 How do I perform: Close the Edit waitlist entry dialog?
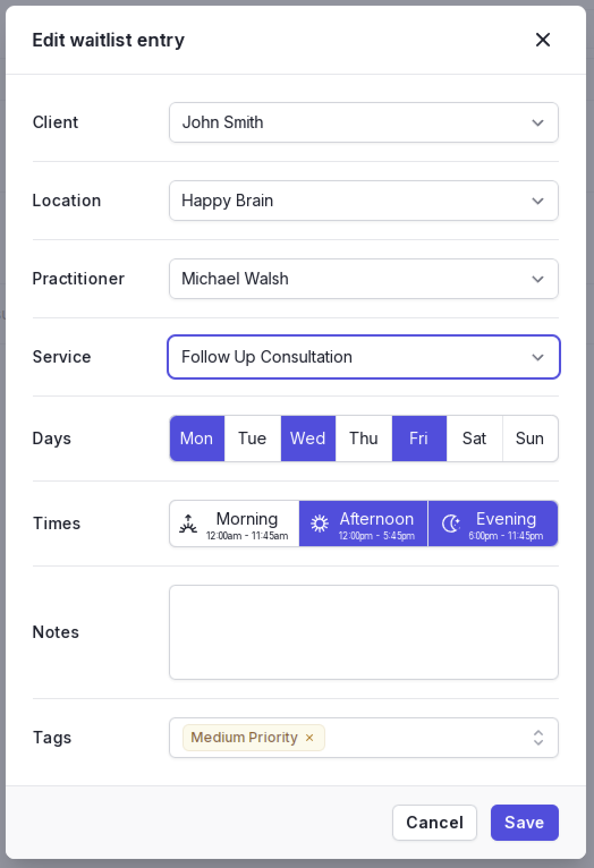542,40
